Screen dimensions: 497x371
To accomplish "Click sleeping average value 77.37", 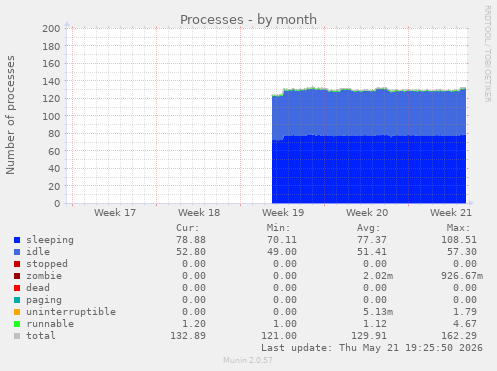I will [372, 240].
